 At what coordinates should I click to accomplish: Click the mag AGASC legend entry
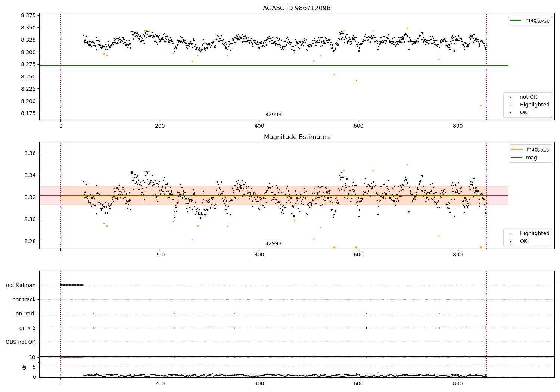coord(530,21)
